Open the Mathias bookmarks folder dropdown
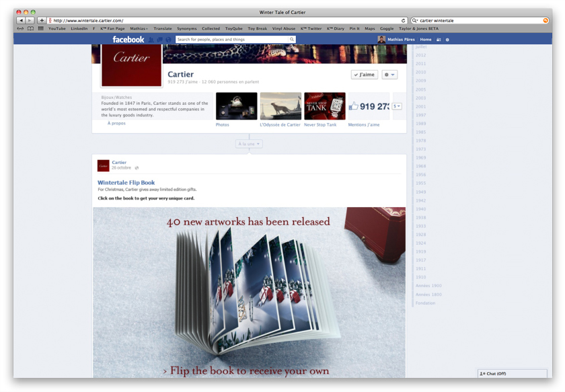 tap(139, 28)
